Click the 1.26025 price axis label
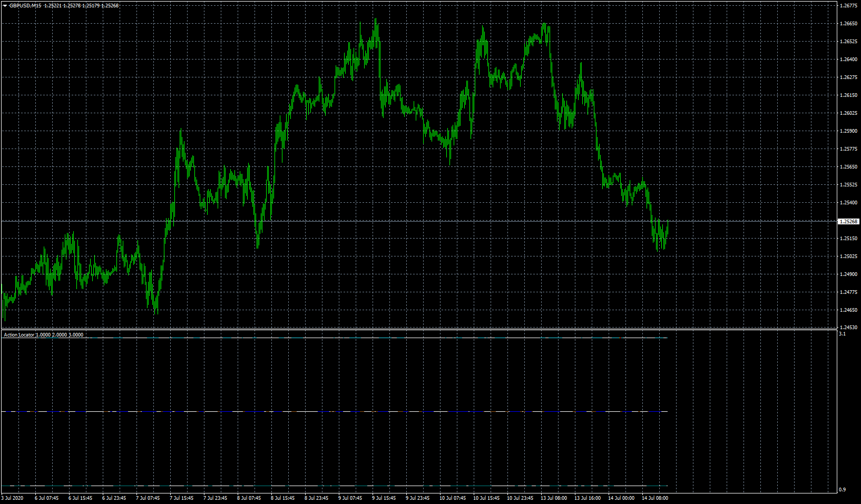The image size is (861, 504). coord(848,113)
